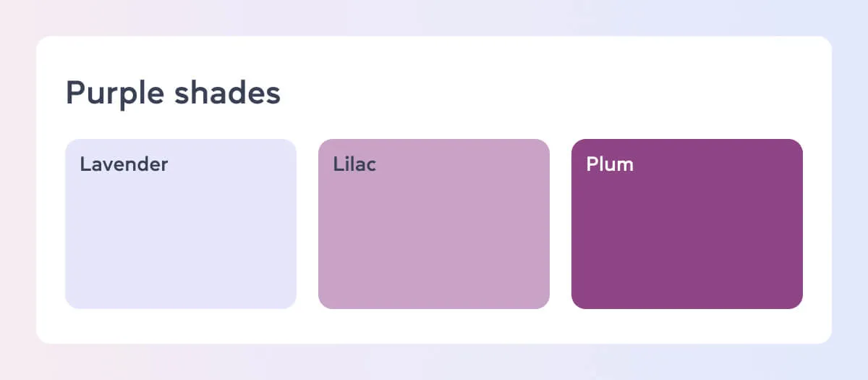Image resolution: width=868 pixels, height=380 pixels.
Task: Click the "Lilac" text label
Action: [354, 164]
